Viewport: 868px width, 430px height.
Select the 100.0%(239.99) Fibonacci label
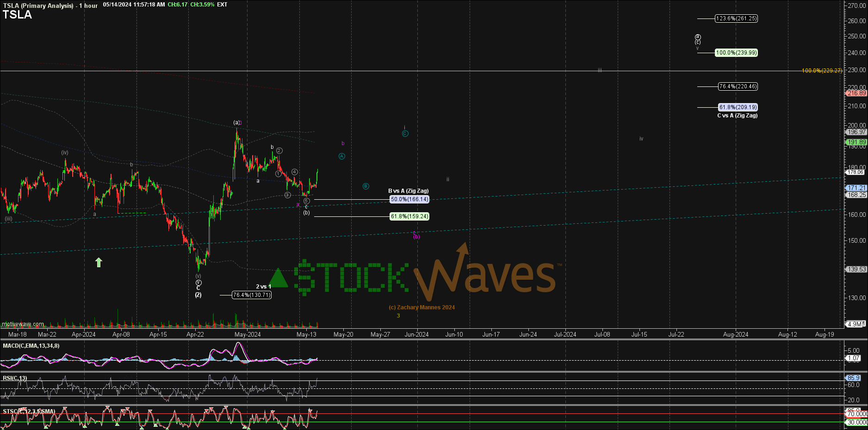click(736, 53)
